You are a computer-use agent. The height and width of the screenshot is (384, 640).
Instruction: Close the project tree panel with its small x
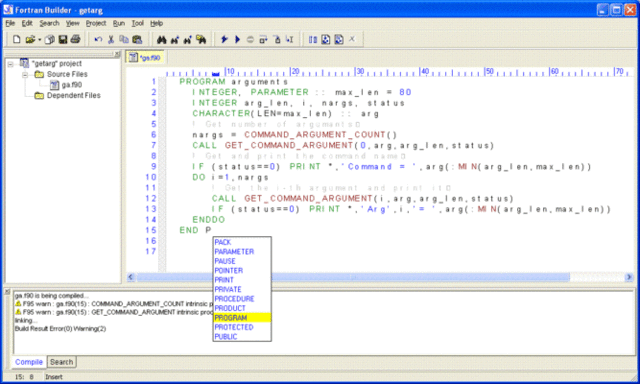(117, 54)
